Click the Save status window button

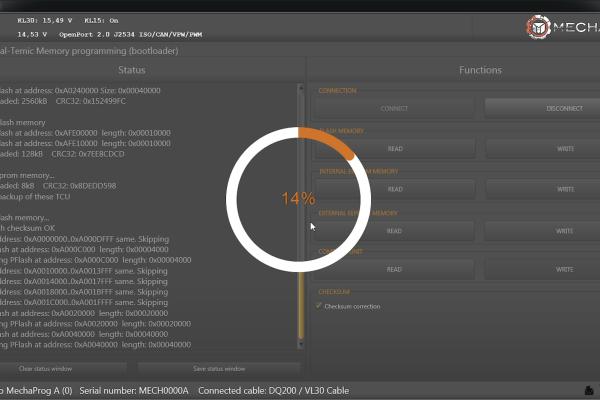(x=218, y=369)
